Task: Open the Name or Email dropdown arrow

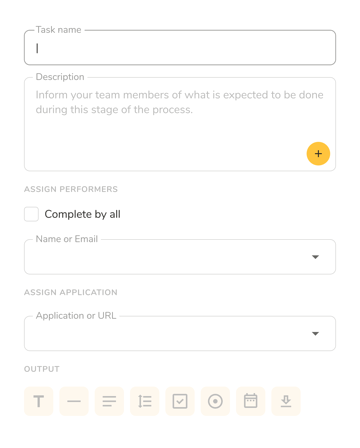Action: 315,257
